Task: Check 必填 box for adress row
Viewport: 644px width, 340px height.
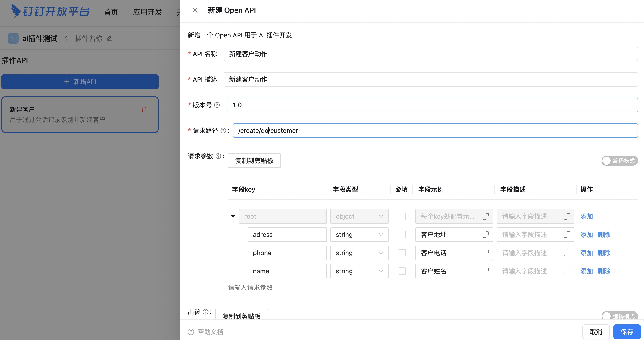Action: (x=402, y=235)
